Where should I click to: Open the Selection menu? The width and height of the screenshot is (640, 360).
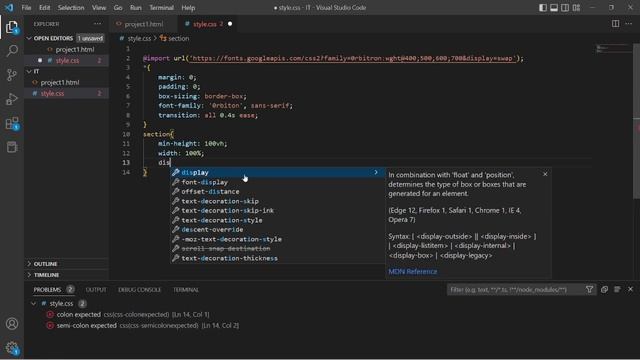point(71,8)
